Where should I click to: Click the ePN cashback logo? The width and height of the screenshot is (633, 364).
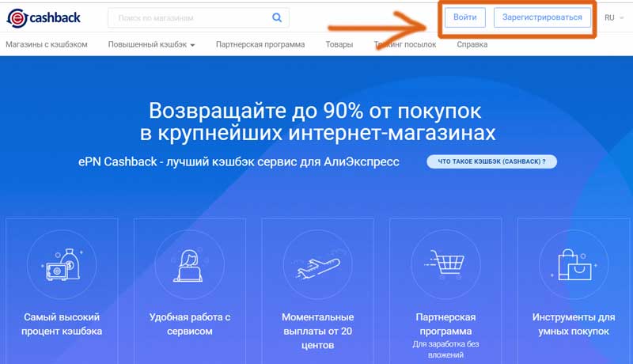[44, 17]
